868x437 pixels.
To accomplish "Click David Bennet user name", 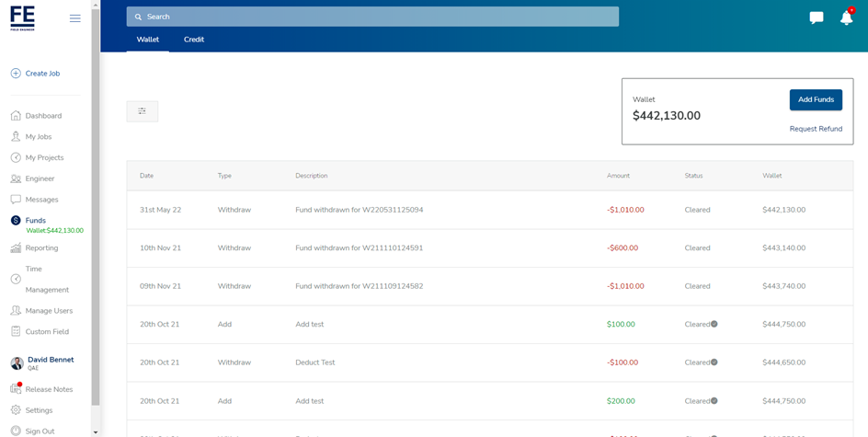I will pos(51,360).
